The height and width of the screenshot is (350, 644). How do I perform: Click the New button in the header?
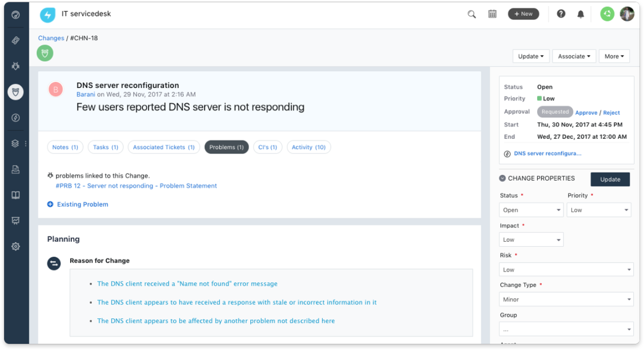(x=523, y=14)
